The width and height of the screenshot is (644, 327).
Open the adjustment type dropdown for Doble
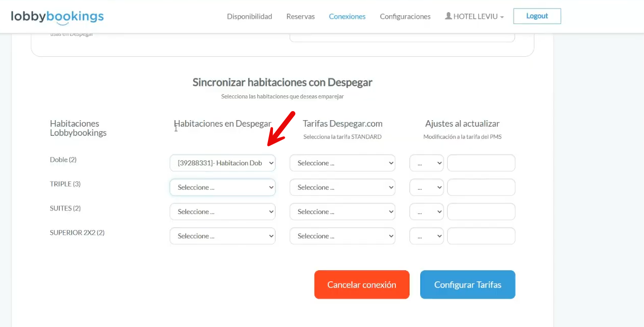427,163
